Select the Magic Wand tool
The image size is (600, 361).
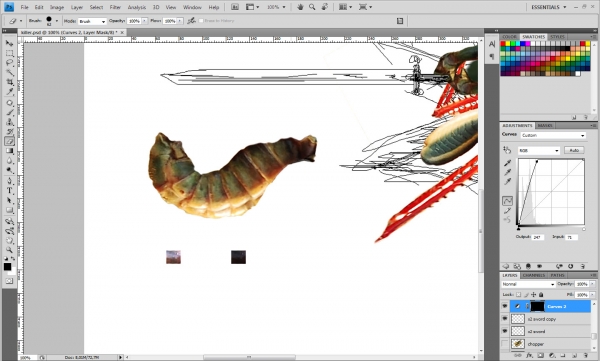tap(9, 72)
